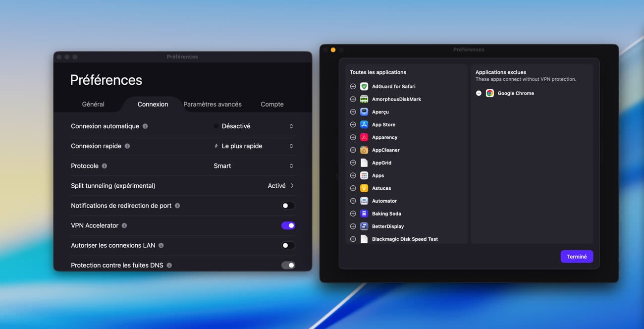Open the Connexion automatique dropdown

254,126
